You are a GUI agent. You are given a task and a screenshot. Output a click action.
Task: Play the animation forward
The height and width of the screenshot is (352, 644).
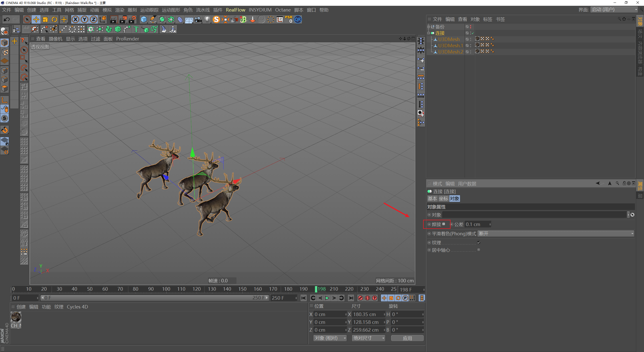click(x=327, y=298)
